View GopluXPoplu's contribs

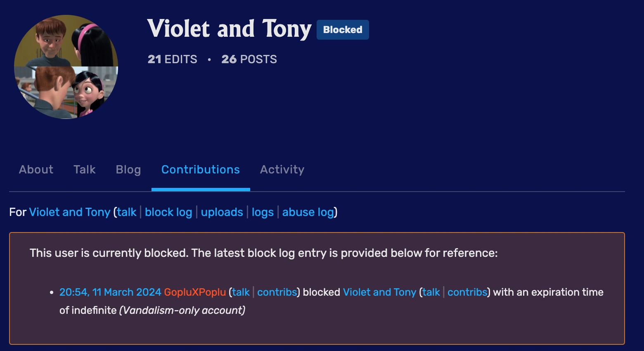tap(277, 292)
